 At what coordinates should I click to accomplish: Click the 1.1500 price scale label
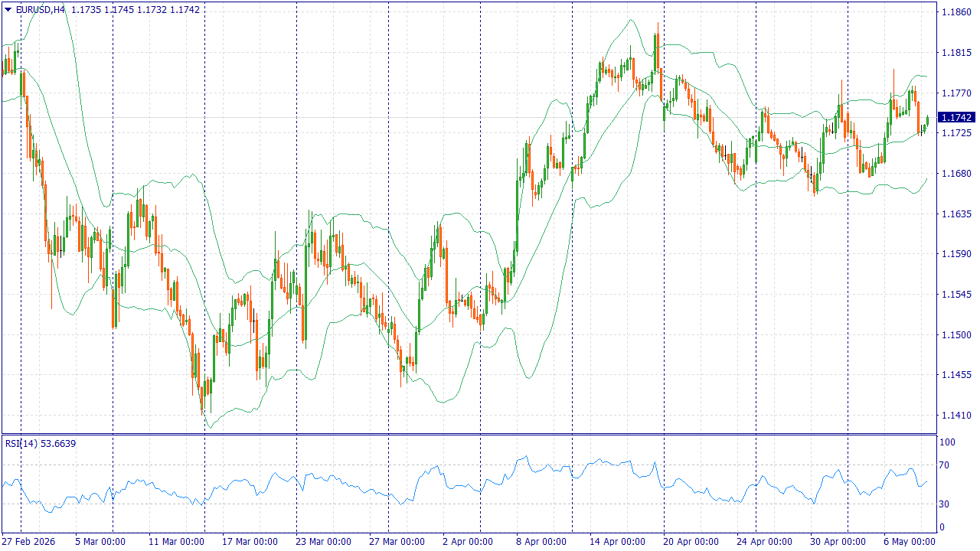955,334
